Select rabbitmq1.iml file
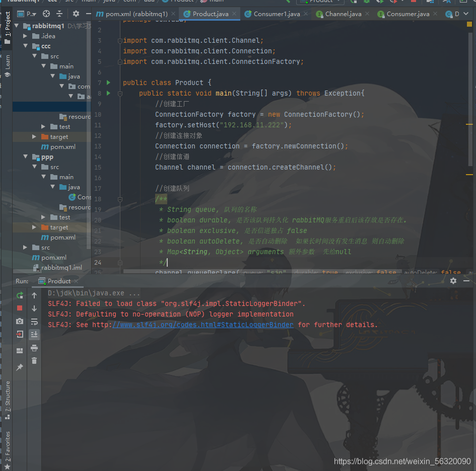Viewport: 476px width, 471px height. [57, 268]
